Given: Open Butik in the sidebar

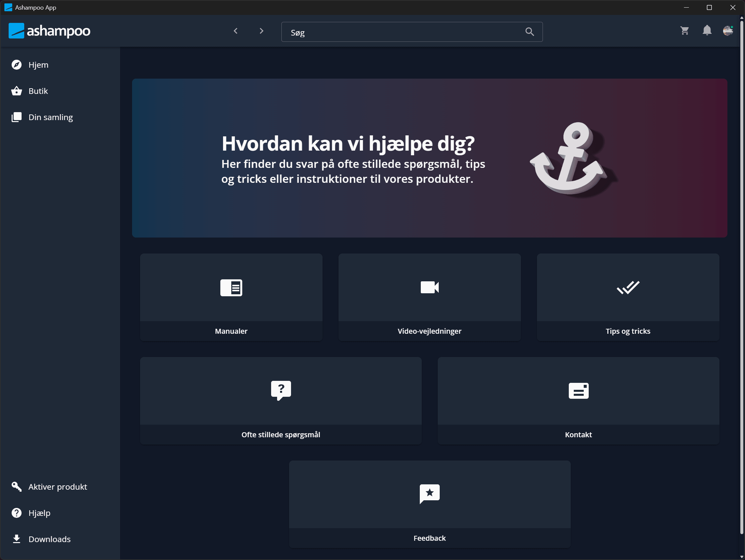Looking at the screenshot, I should point(60,91).
